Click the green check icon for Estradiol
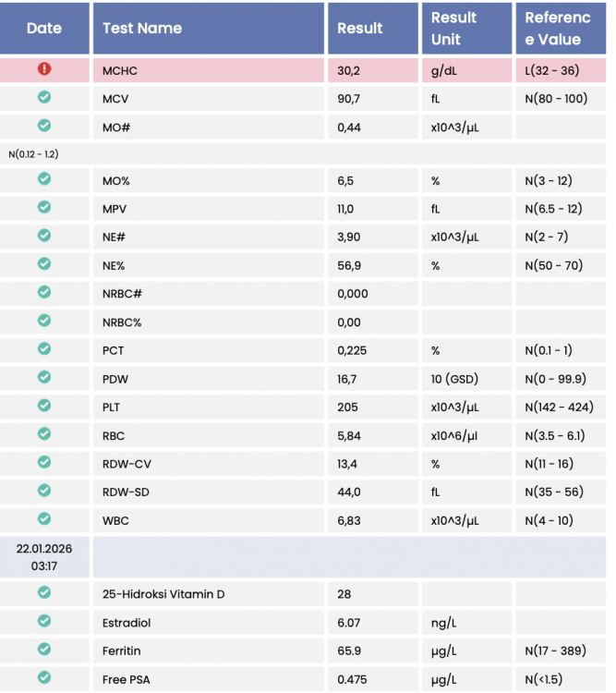 tap(44, 621)
